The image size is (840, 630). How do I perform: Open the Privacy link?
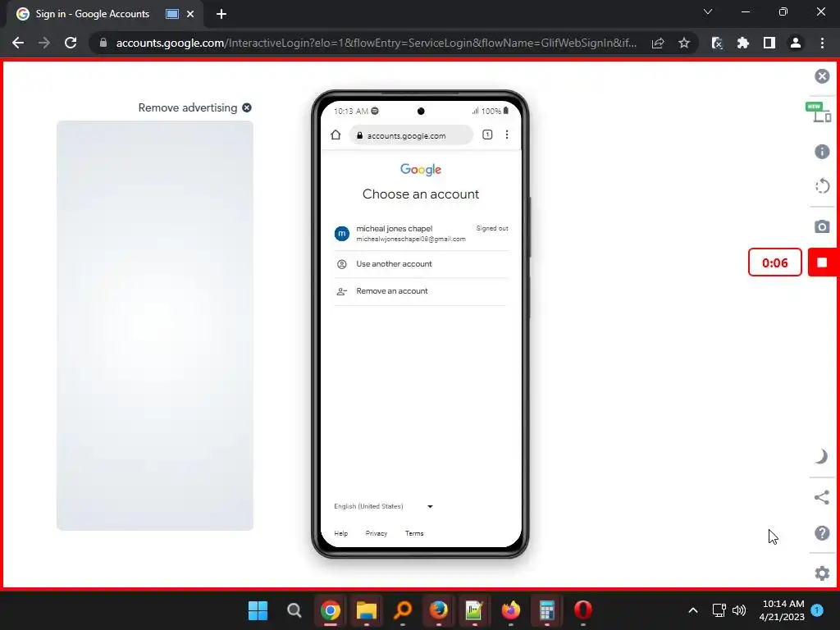[376, 533]
